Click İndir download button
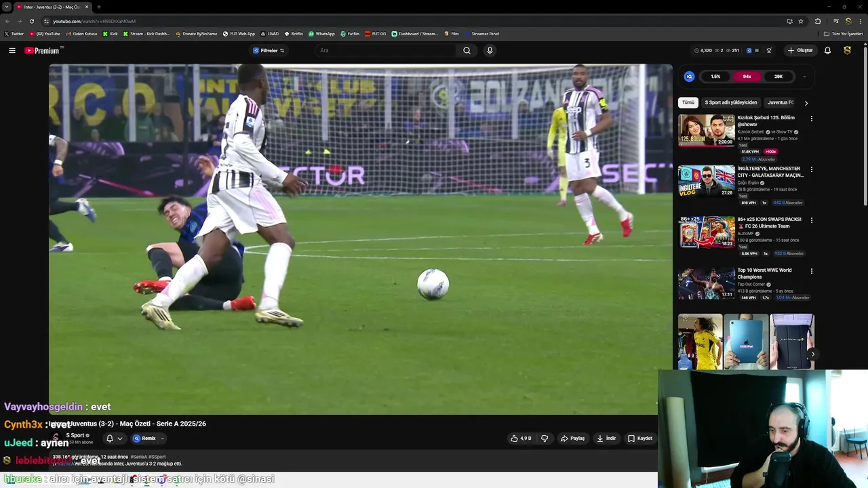This screenshot has width=868, height=488. coord(606,439)
